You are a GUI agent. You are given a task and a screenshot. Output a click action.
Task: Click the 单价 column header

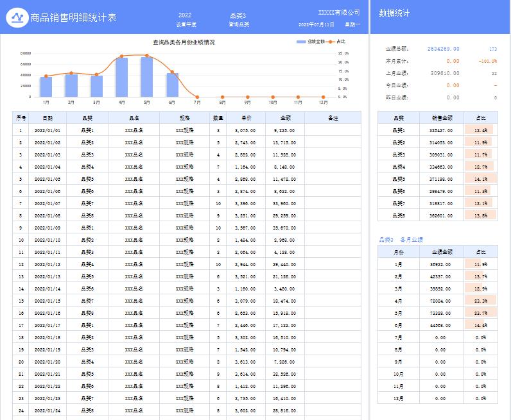(x=246, y=118)
